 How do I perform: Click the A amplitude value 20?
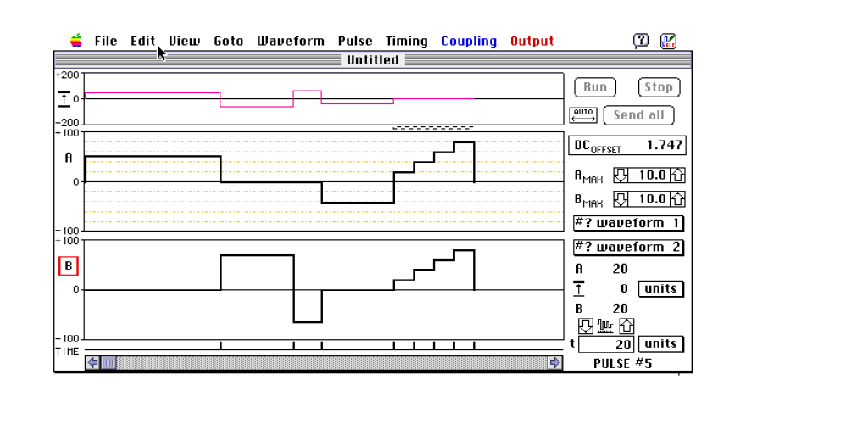(620, 269)
